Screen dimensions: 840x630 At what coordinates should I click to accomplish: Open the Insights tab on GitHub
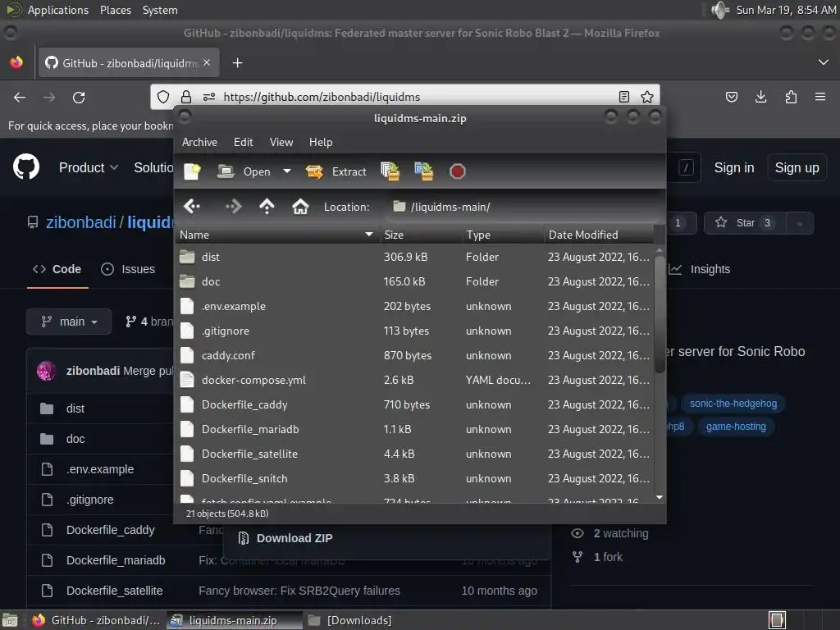(x=700, y=269)
